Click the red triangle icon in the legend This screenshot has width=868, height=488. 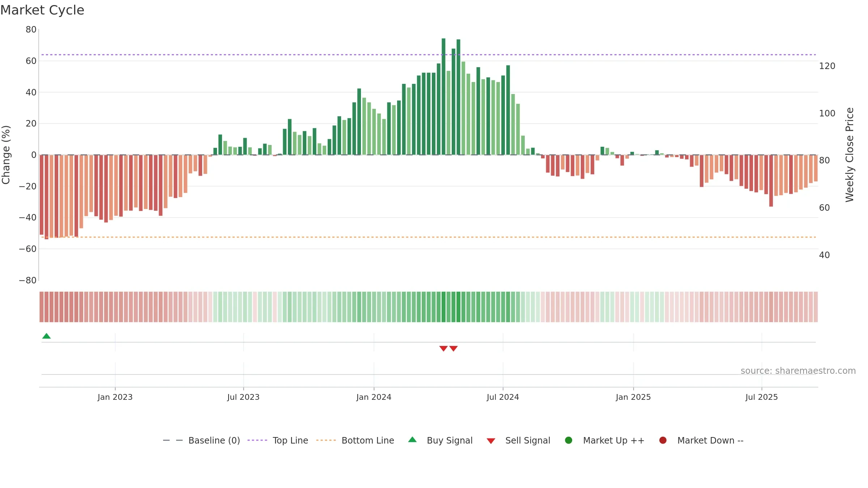coord(491,441)
